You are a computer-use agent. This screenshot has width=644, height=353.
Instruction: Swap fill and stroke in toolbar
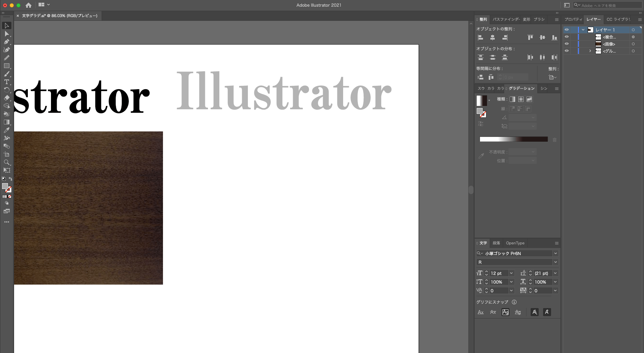(10, 179)
